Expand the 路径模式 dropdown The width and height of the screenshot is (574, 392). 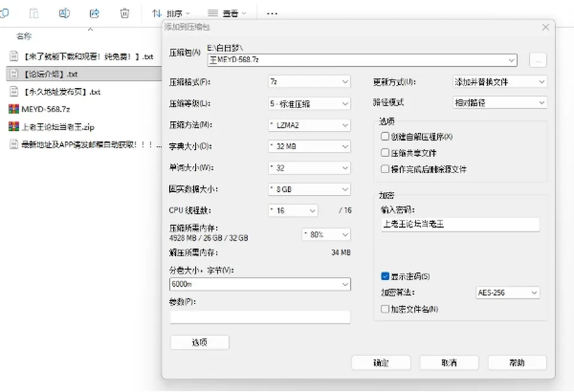click(500, 103)
